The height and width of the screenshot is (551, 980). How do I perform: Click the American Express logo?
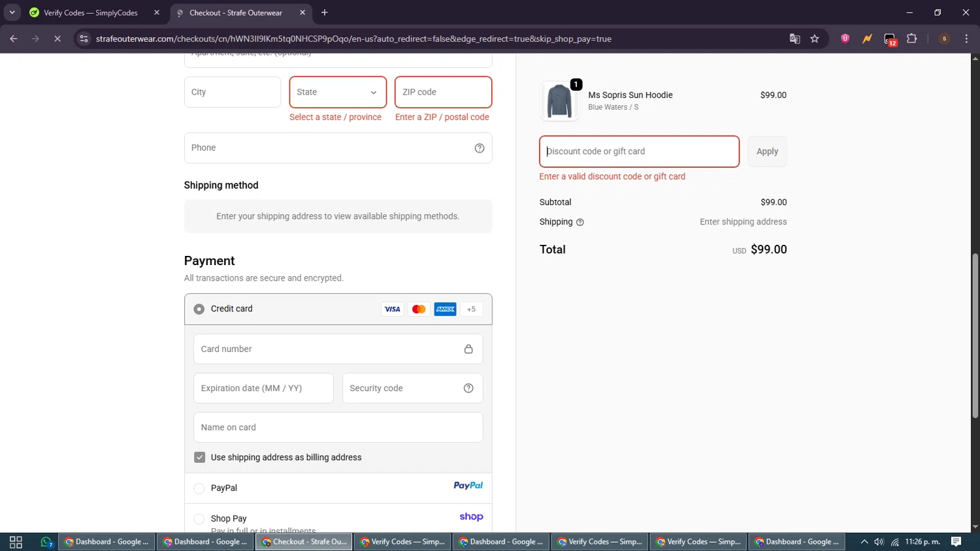coord(446,309)
